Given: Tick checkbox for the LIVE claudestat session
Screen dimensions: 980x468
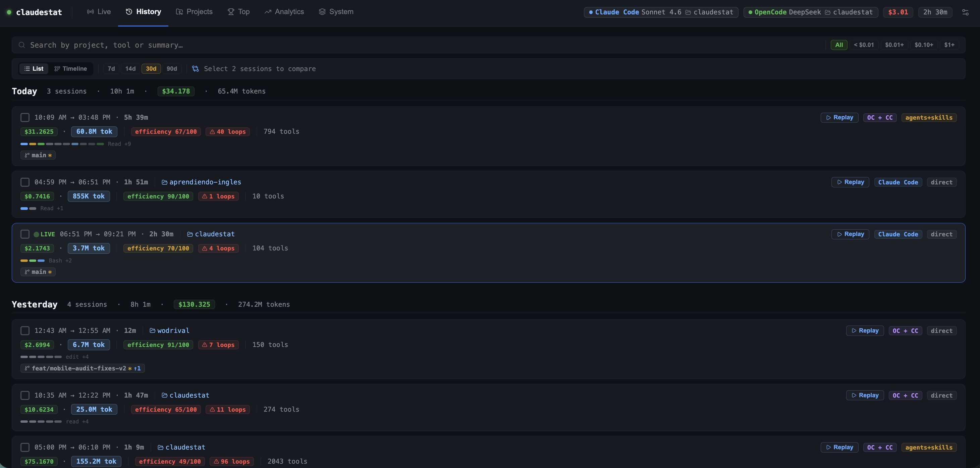Looking at the screenshot, I should pos(25,234).
